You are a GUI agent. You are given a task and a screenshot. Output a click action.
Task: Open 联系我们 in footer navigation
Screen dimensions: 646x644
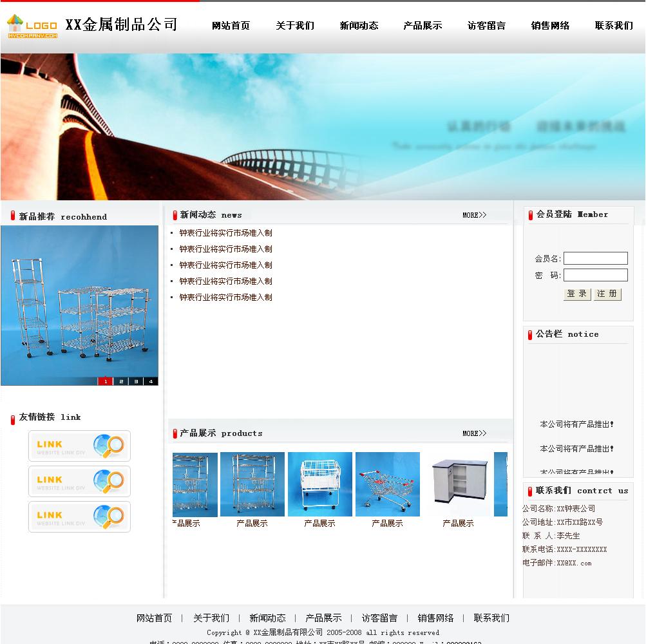(491, 618)
